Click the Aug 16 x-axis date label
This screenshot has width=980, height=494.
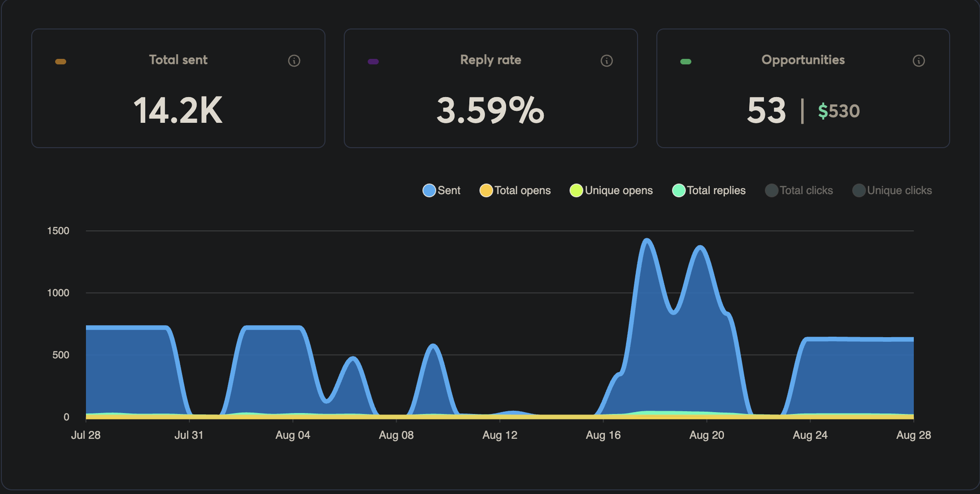click(603, 435)
